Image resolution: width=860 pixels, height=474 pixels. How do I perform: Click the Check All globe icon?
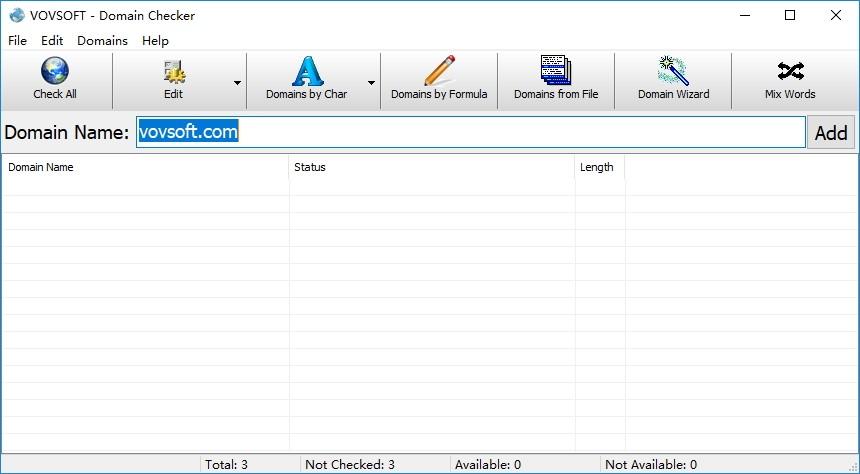click(x=55, y=71)
